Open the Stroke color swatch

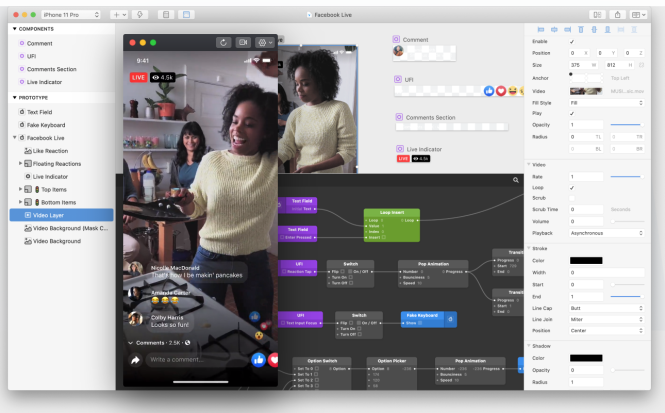[x=586, y=260]
